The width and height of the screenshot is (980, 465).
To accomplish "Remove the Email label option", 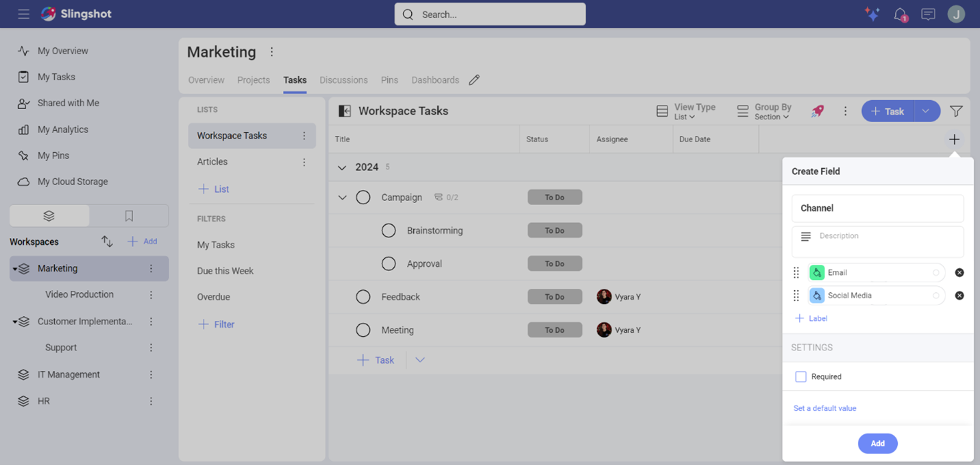I will tap(959, 273).
